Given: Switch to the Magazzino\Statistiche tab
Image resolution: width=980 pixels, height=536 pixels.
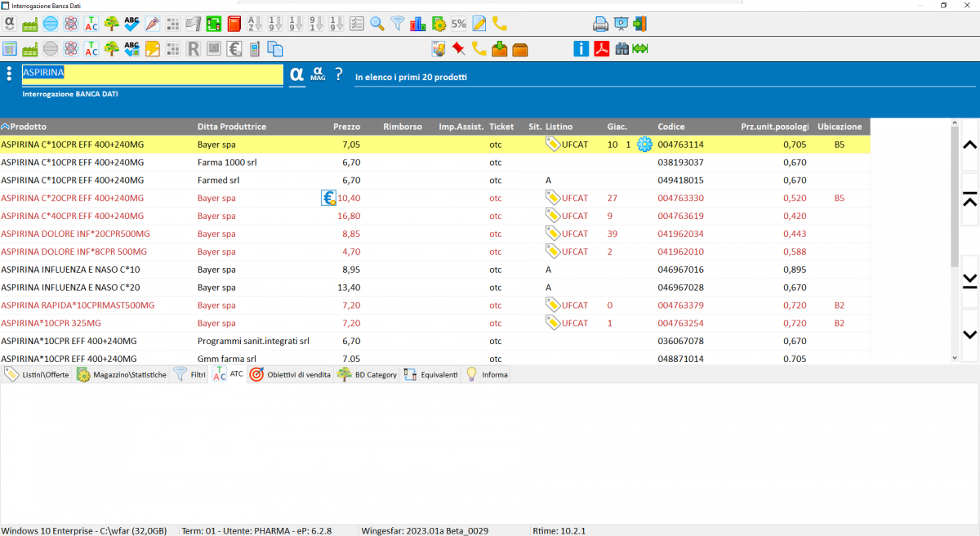Looking at the screenshot, I should pyautogui.click(x=121, y=375).
